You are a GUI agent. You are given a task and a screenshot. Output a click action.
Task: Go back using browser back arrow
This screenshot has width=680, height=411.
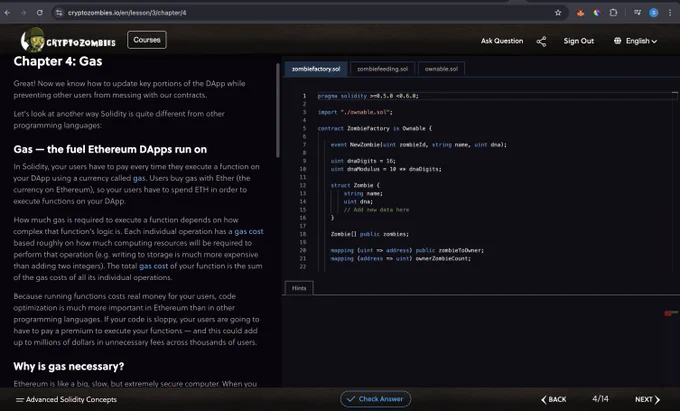point(7,13)
